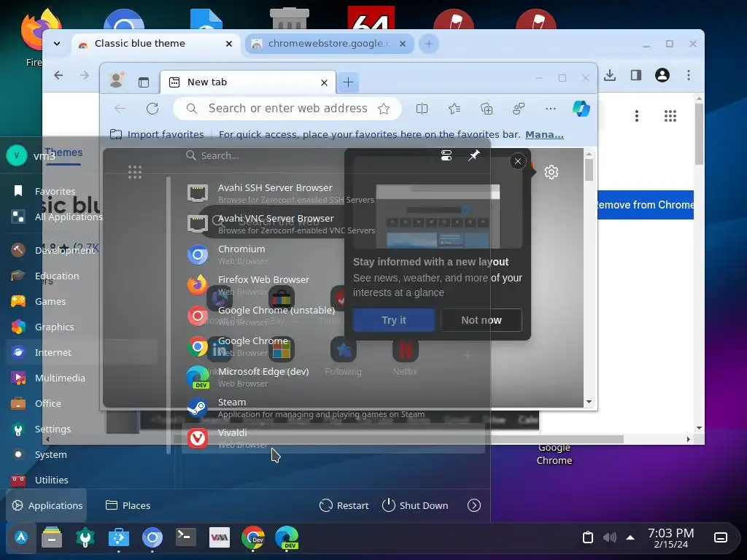Viewport: 747px width, 560px height.
Task: Open the Games category
Action: click(82, 301)
